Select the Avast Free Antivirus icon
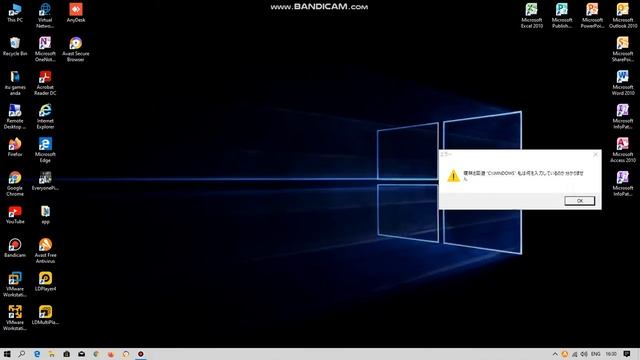The height and width of the screenshot is (360, 640). pyautogui.click(x=45, y=251)
